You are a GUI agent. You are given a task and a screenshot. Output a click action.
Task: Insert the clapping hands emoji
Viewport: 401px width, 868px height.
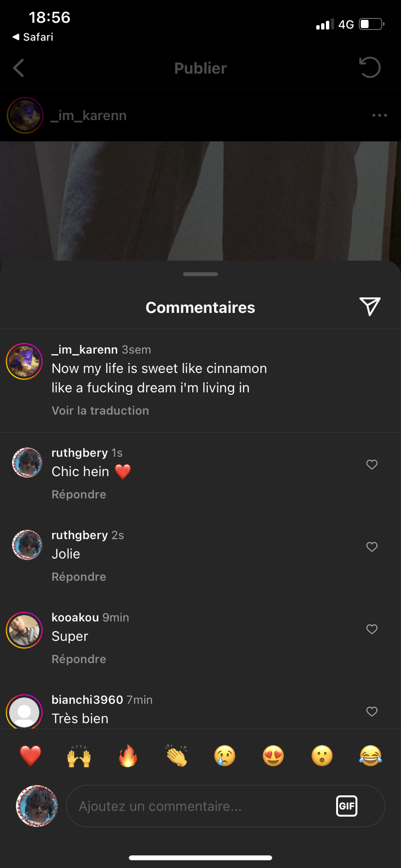[x=176, y=756]
